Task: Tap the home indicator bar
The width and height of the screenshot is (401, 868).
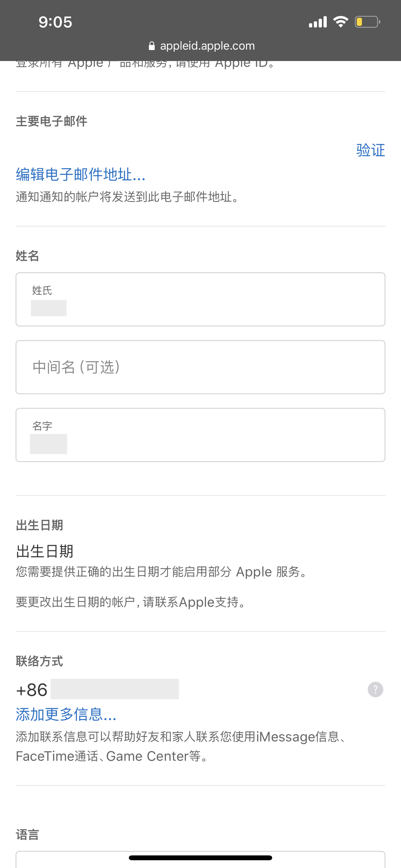Action: coord(200,858)
